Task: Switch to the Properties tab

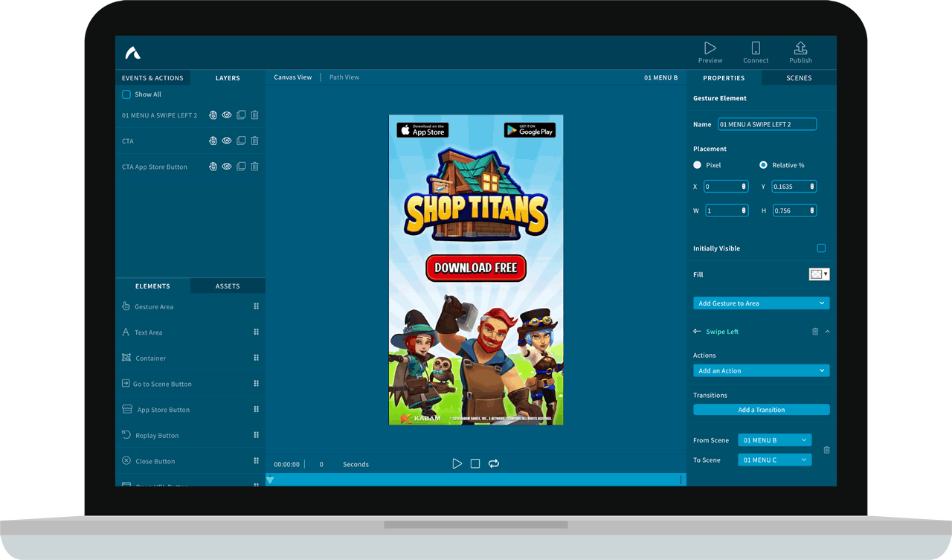Action: [724, 77]
